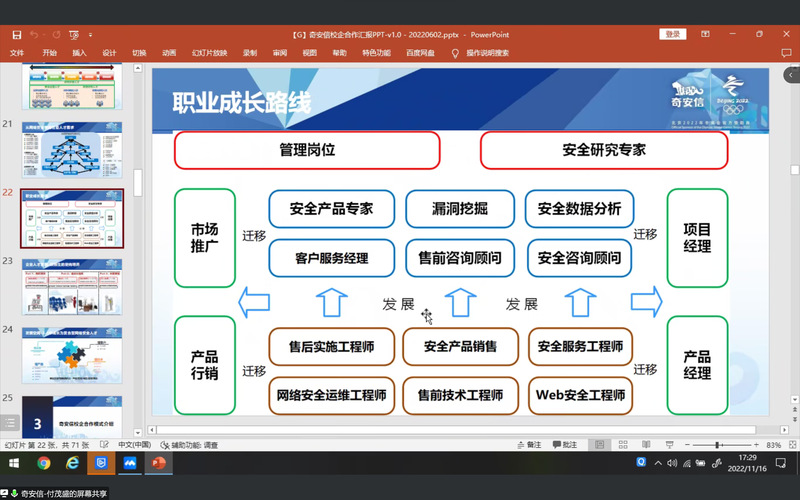Toggle the 备注 notes pane
The height and width of the screenshot is (500, 800).
529,444
